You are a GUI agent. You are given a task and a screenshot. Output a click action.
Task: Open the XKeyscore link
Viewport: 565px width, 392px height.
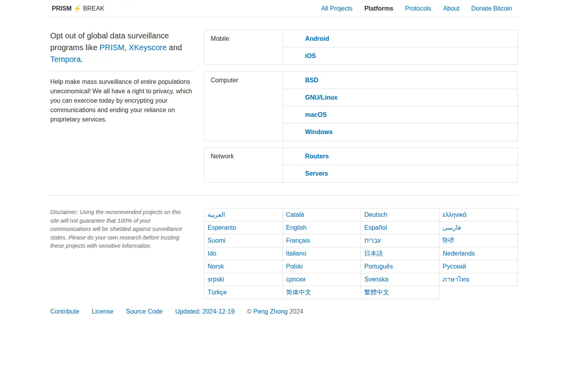148,47
